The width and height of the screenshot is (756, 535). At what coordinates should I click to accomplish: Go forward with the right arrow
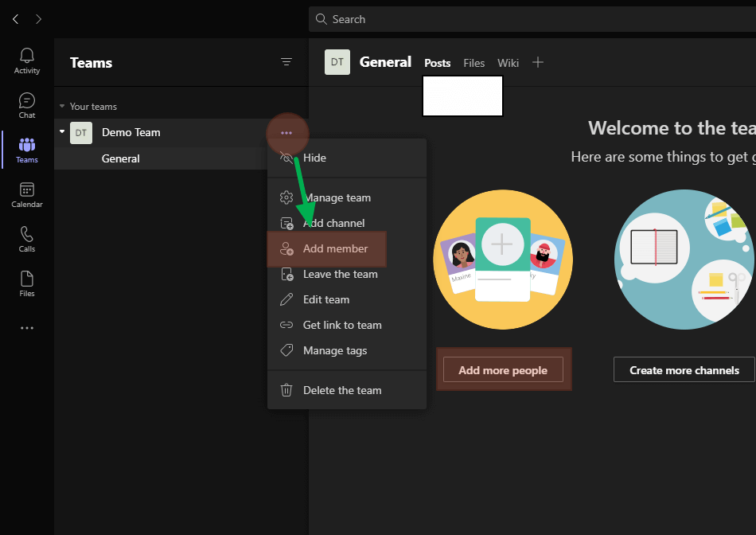point(38,19)
